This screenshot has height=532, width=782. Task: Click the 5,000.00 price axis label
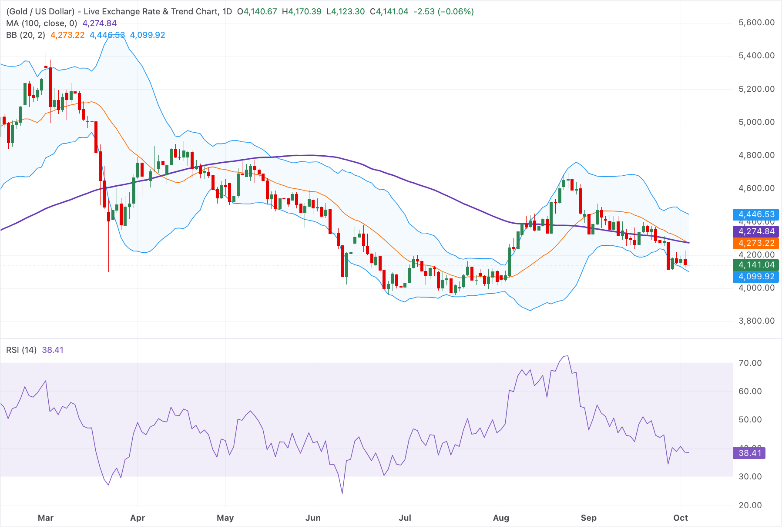757,122
